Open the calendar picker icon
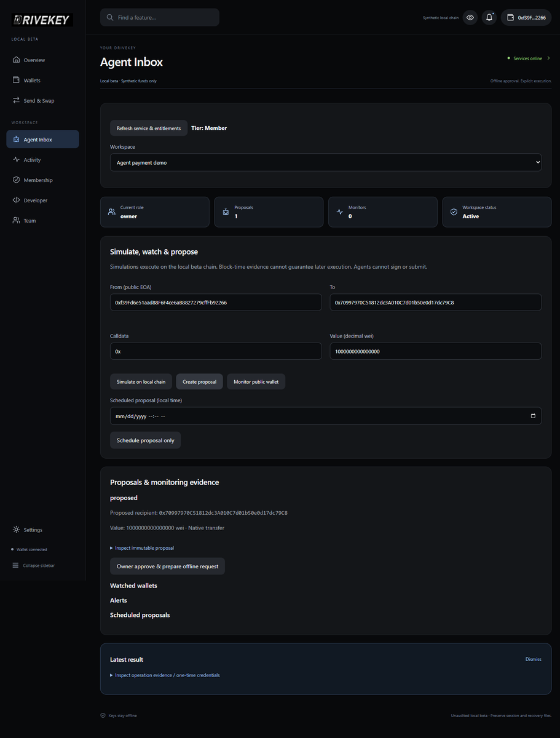This screenshot has height=738, width=560. click(533, 416)
